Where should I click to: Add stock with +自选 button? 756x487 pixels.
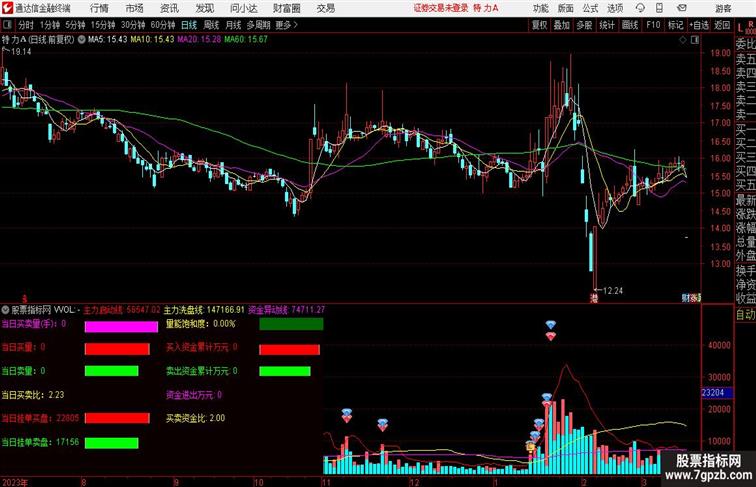699,25
